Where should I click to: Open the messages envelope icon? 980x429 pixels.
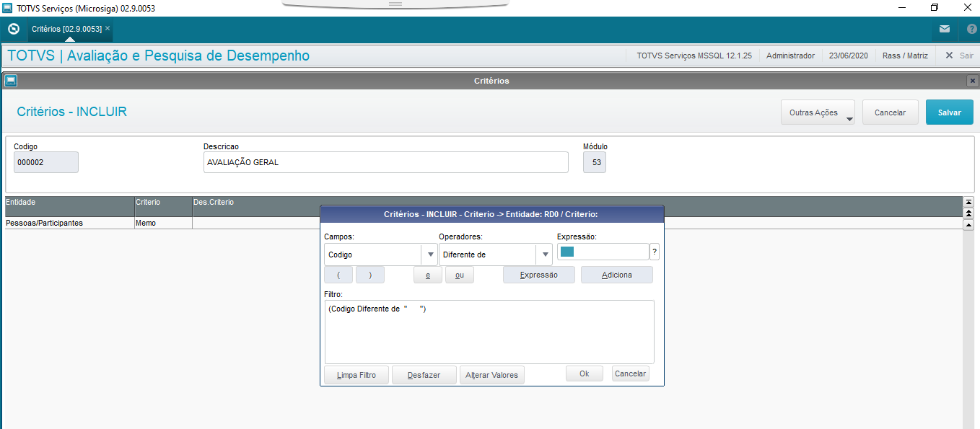(x=944, y=30)
